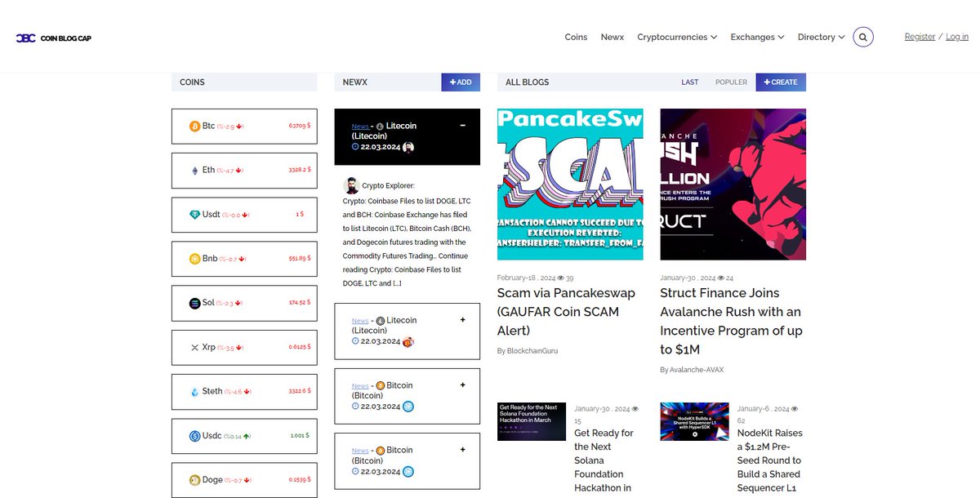
Task: Click the COINS section header
Action: pyautogui.click(x=244, y=82)
